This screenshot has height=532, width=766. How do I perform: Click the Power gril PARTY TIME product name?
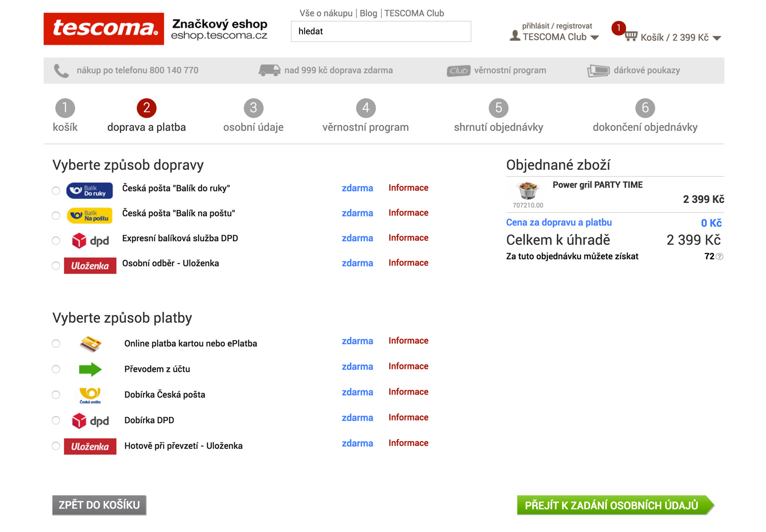tap(597, 185)
